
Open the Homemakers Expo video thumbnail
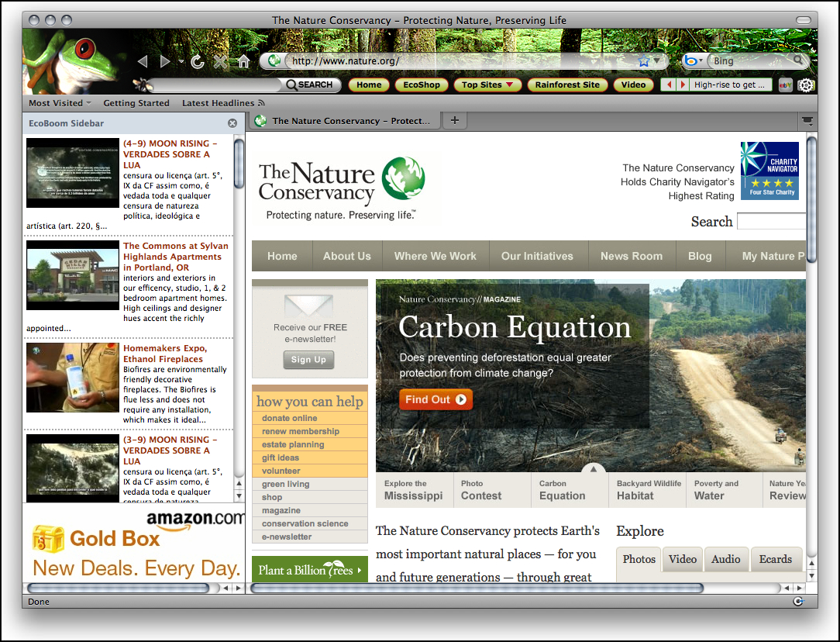pos(73,378)
